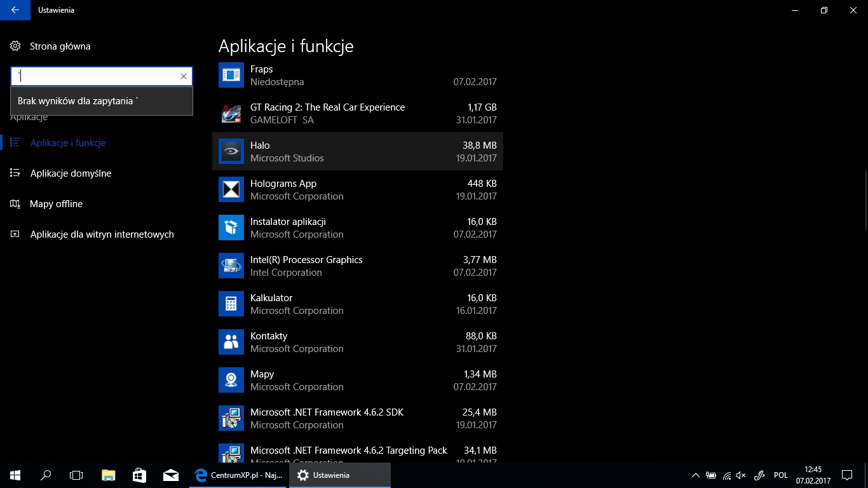Viewport: 868px width, 488px height.
Task: Go back with the back arrow
Action: (15, 10)
